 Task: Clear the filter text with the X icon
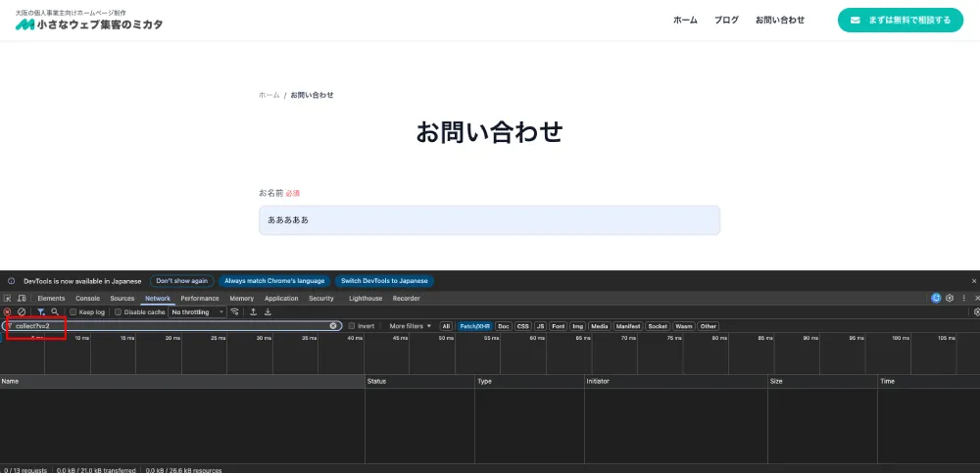(333, 325)
